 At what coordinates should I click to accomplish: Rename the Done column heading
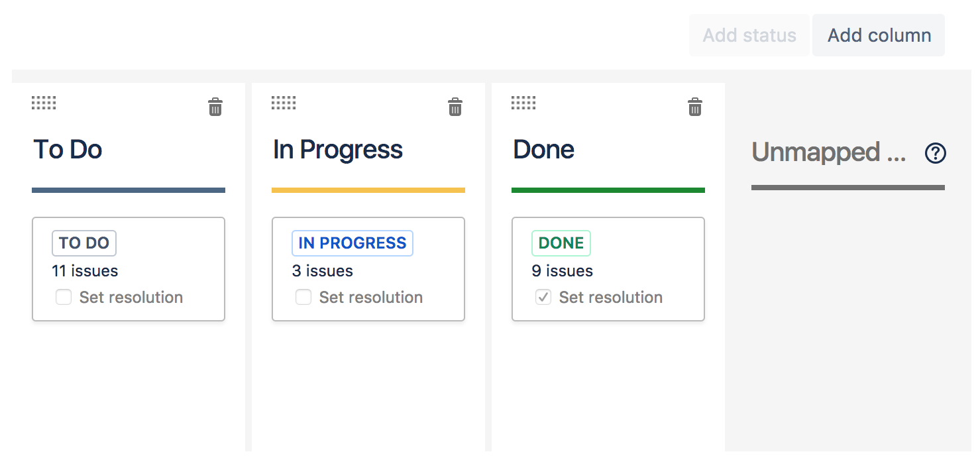point(543,150)
